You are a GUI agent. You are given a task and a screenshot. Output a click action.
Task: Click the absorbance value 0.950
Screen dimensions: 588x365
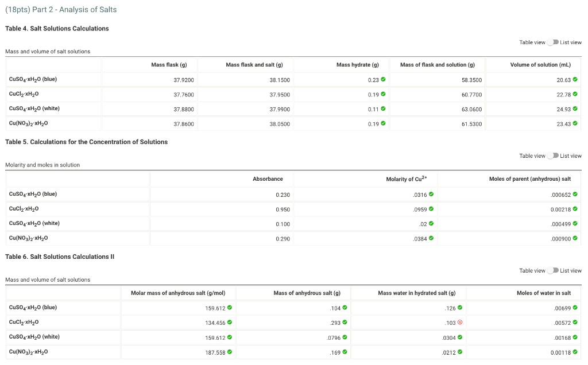(283, 209)
